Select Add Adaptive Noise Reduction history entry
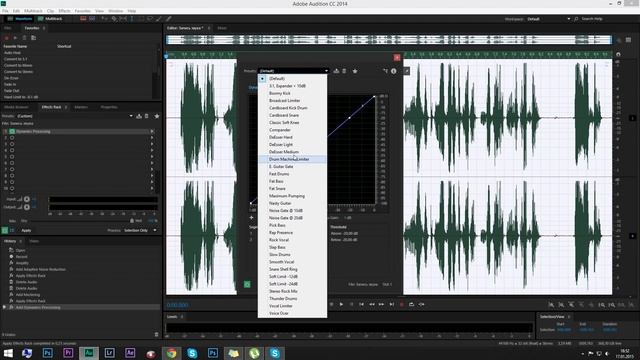Screen dimensions: 640x360 coord(40,269)
